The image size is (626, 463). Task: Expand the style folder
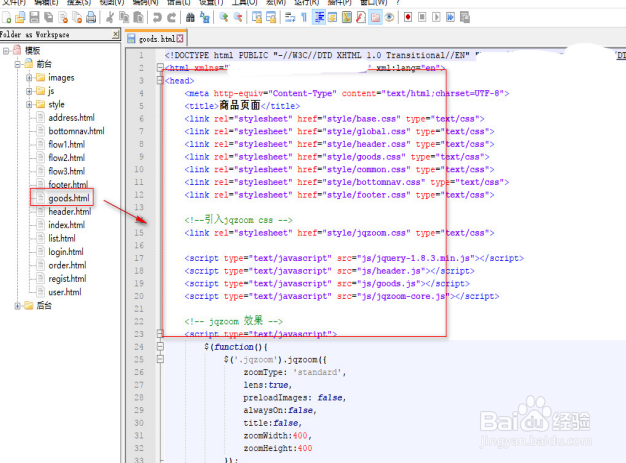pos(29,105)
